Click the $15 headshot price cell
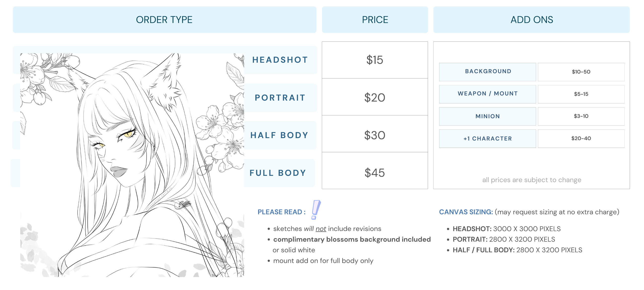 click(x=375, y=60)
